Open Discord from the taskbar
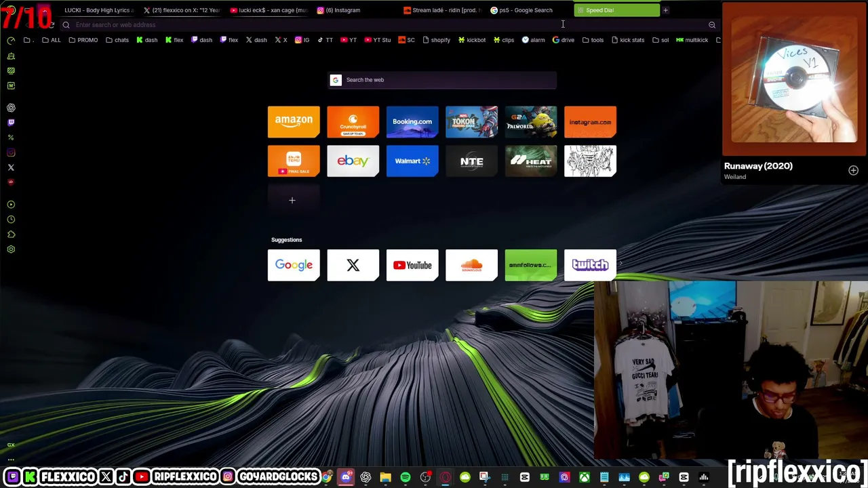Image resolution: width=868 pixels, height=488 pixels. [346, 477]
